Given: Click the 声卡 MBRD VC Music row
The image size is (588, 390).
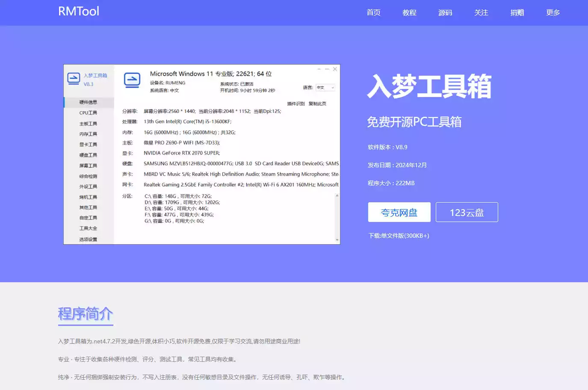Looking at the screenshot, I should 230,174.
